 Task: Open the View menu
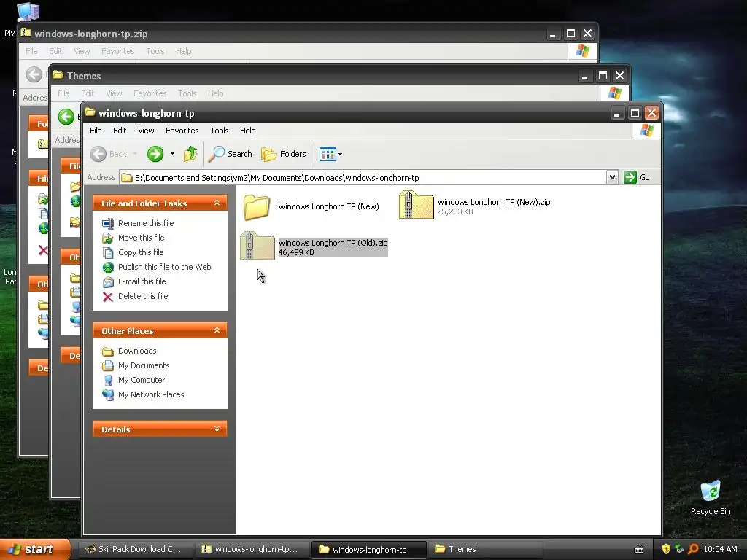click(x=146, y=131)
